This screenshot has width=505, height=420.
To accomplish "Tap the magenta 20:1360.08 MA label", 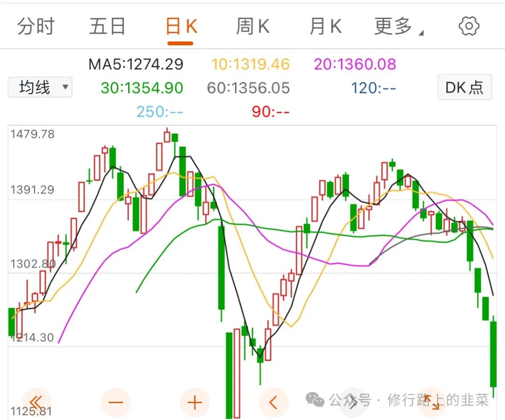I will (x=355, y=64).
